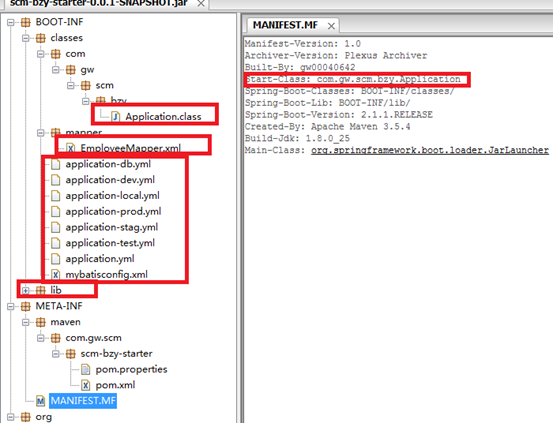Viewport: 553px width, 423px height.
Task: Collapse the BOOT-INF tree node
Action: 11,22
